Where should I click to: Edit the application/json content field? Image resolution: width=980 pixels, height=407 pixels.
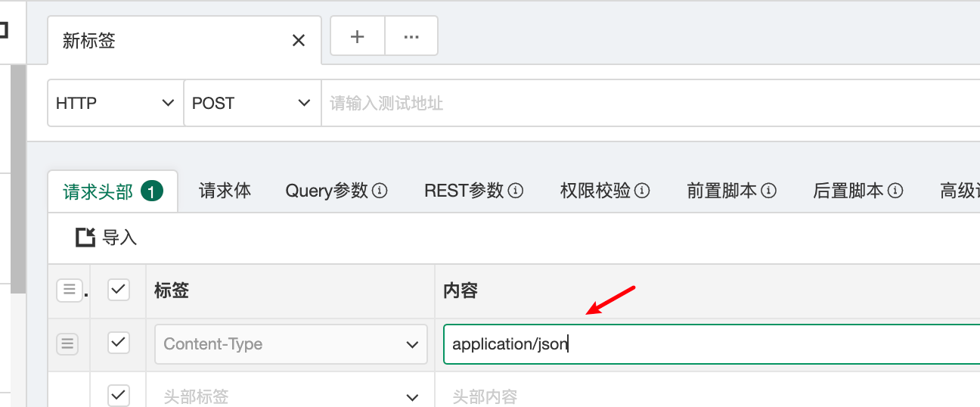tap(711, 344)
